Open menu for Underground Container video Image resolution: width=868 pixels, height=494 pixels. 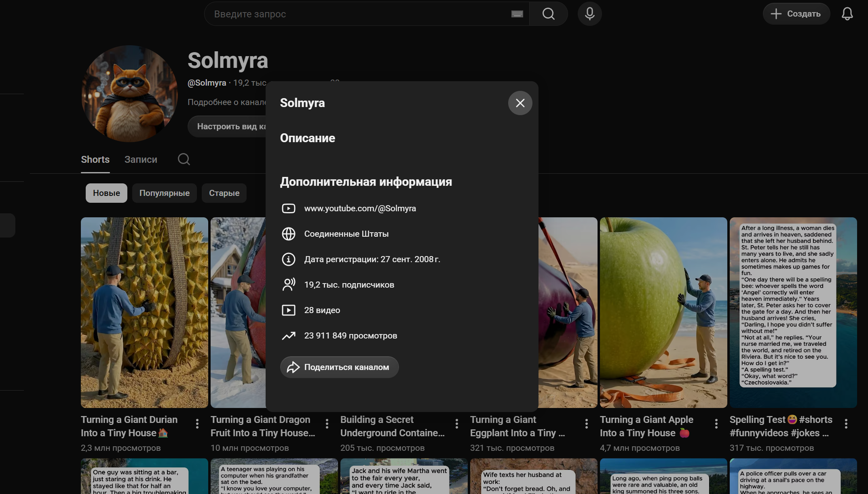(456, 424)
